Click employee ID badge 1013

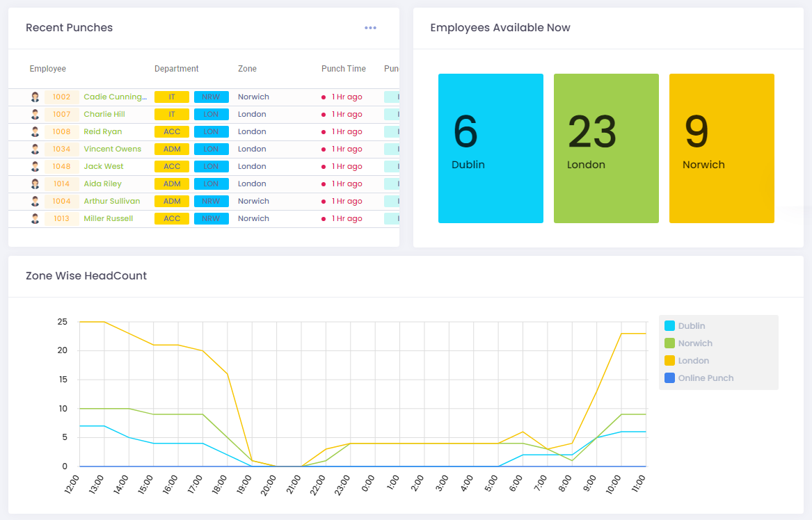[x=62, y=218]
